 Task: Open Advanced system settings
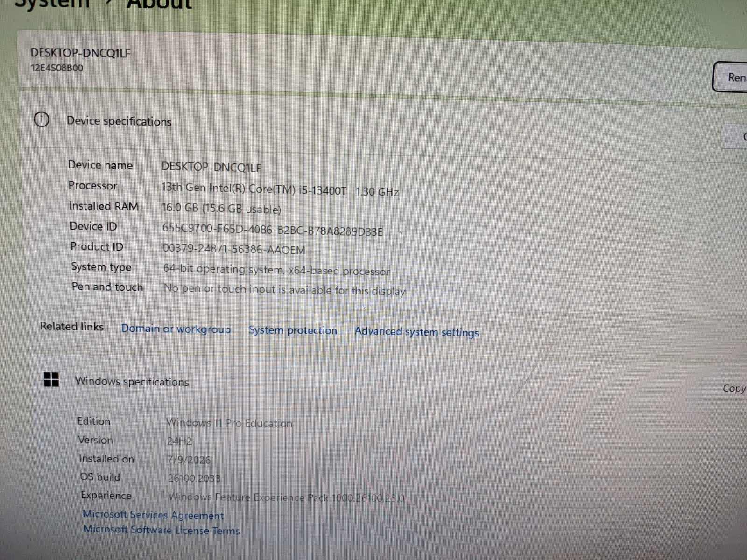coord(416,332)
